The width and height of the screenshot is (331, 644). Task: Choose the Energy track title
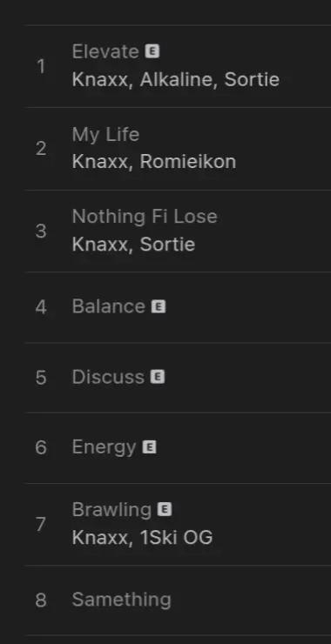104,447
